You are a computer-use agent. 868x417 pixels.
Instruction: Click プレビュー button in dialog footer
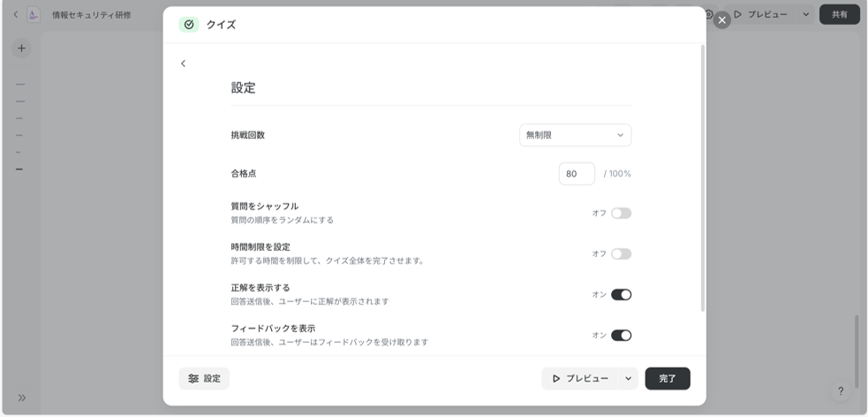[x=579, y=379]
